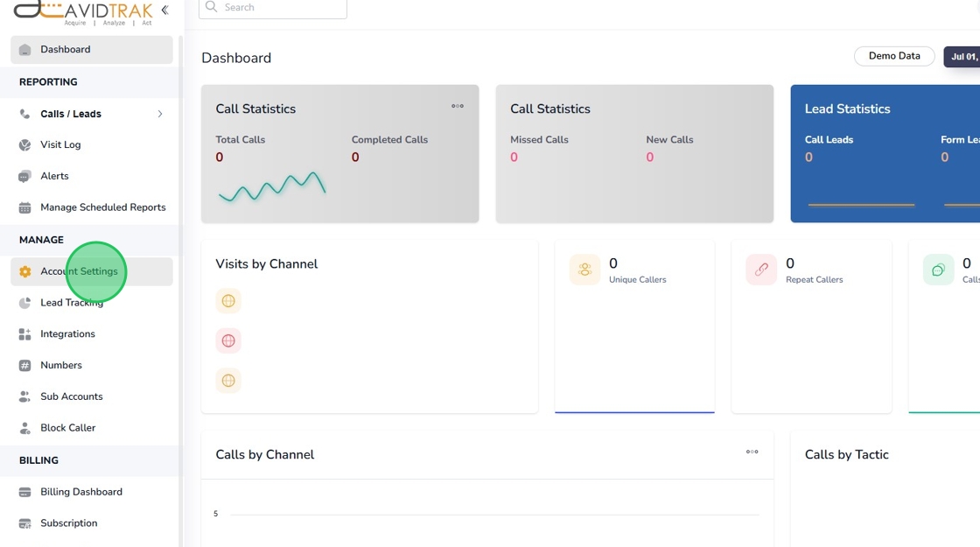Click the Demo Data button
980x547 pixels.
(894, 56)
